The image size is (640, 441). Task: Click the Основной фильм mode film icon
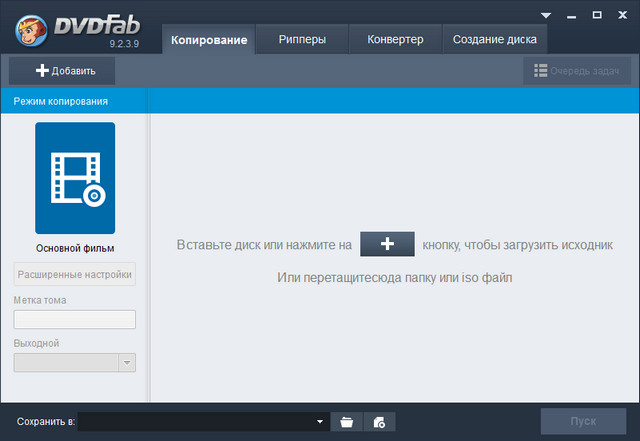pos(75,178)
